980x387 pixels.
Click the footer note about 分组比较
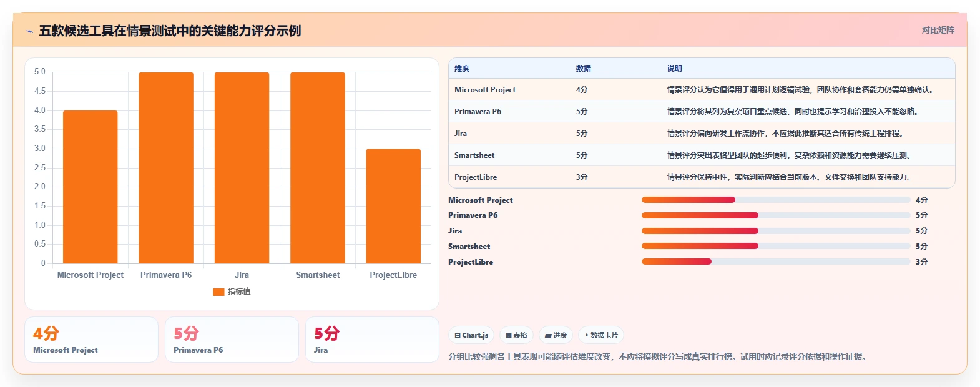tap(658, 357)
